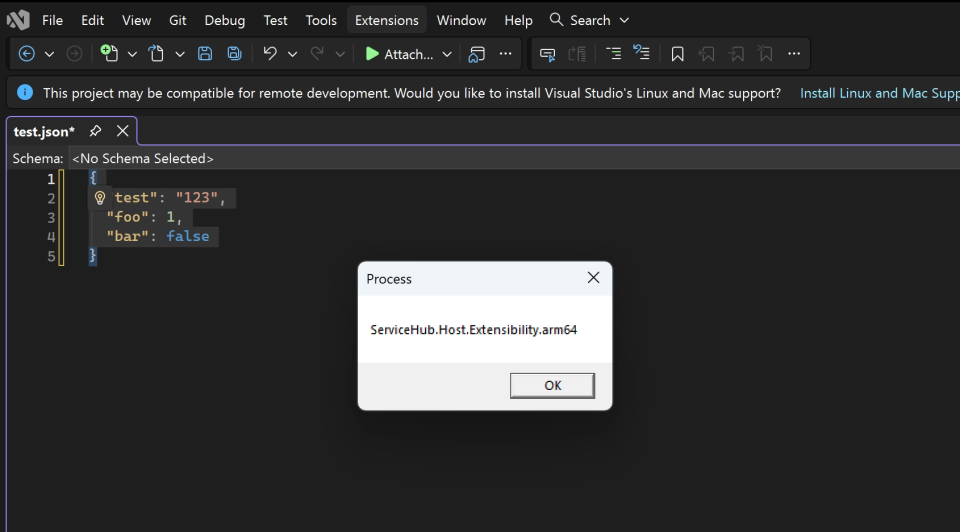Open the toolbar overflow ellipsis after Attach
Viewport: 960px width, 532px height.
pyautogui.click(x=505, y=54)
